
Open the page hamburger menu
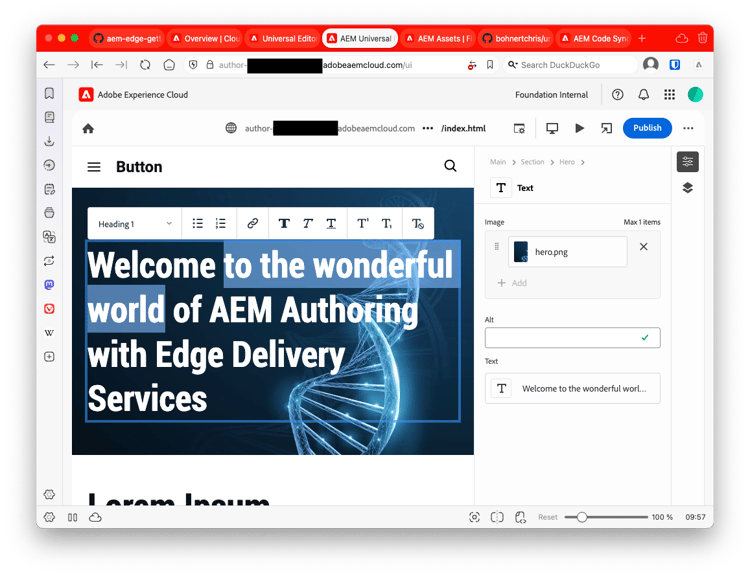point(94,167)
